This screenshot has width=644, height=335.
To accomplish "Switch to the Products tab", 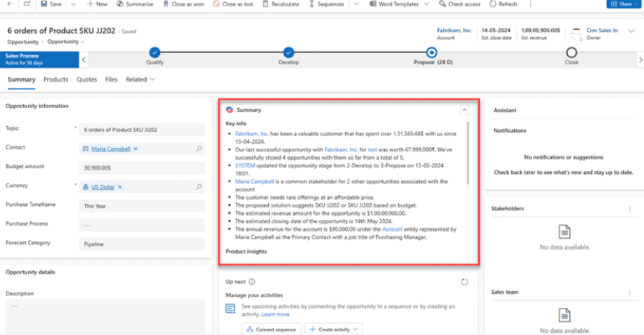I will point(55,80).
